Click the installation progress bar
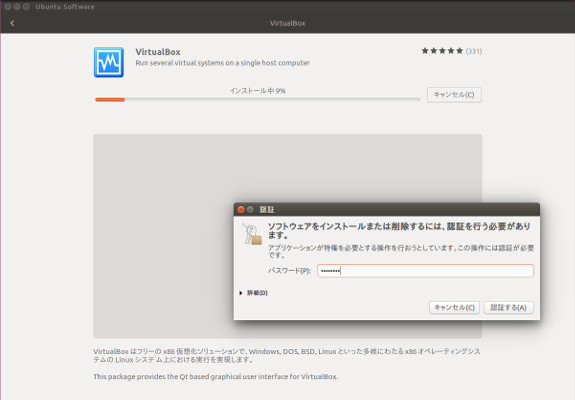 pyautogui.click(x=257, y=99)
